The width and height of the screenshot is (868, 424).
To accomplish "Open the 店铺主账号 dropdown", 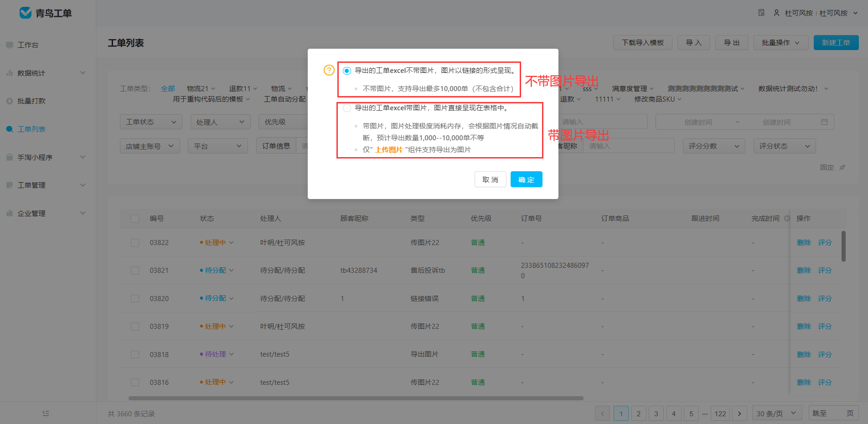I will [x=150, y=146].
